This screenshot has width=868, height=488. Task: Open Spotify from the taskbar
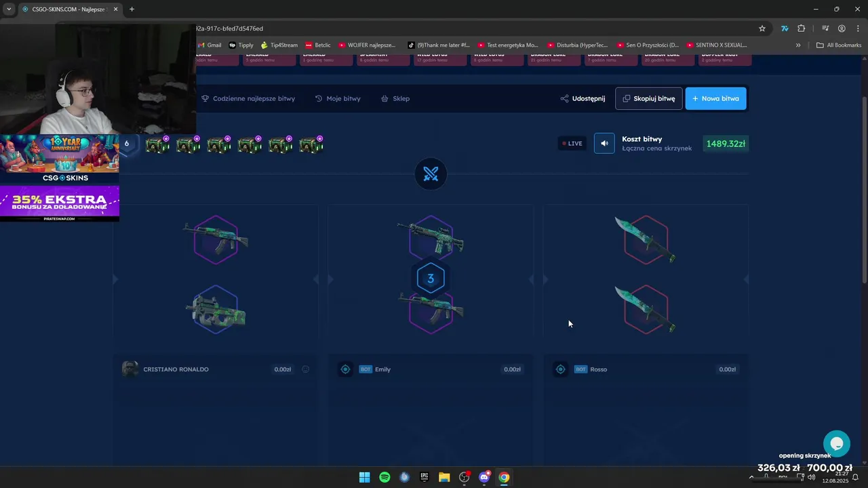(x=384, y=477)
